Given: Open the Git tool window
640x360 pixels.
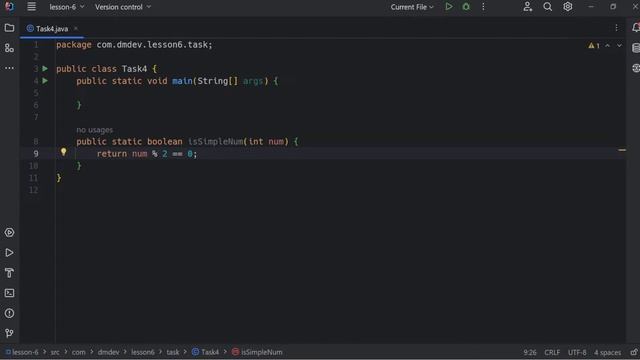Looking at the screenshot, I should [9, 333].
